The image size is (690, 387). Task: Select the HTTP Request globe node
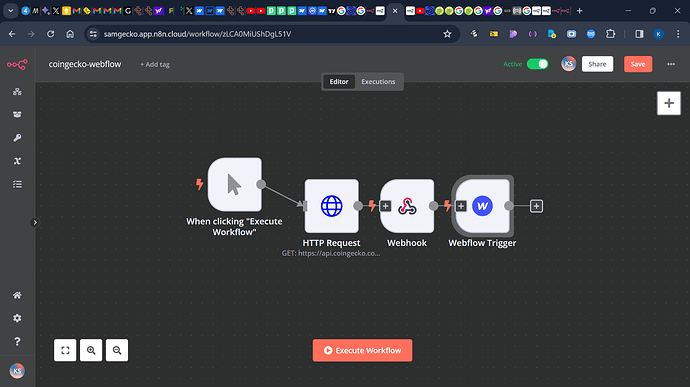pyautogui.click(x=331, y=206)
